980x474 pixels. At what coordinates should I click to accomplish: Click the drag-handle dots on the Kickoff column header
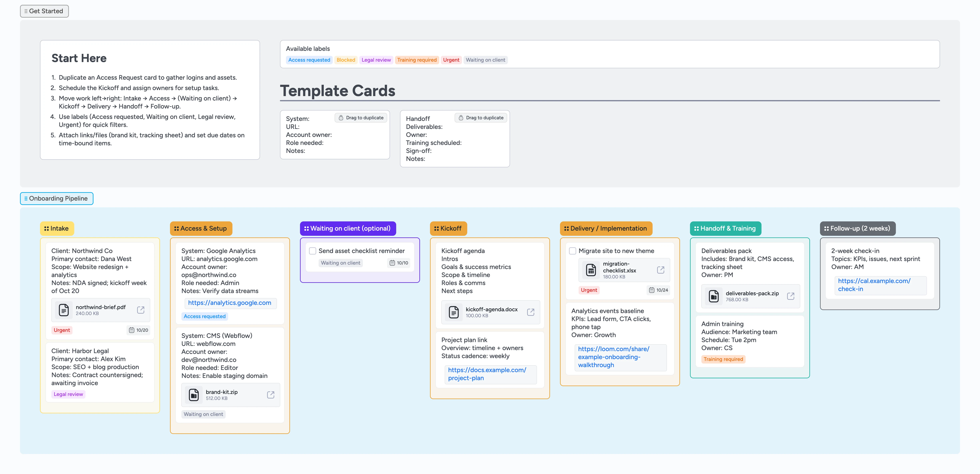tap(436, 228)
